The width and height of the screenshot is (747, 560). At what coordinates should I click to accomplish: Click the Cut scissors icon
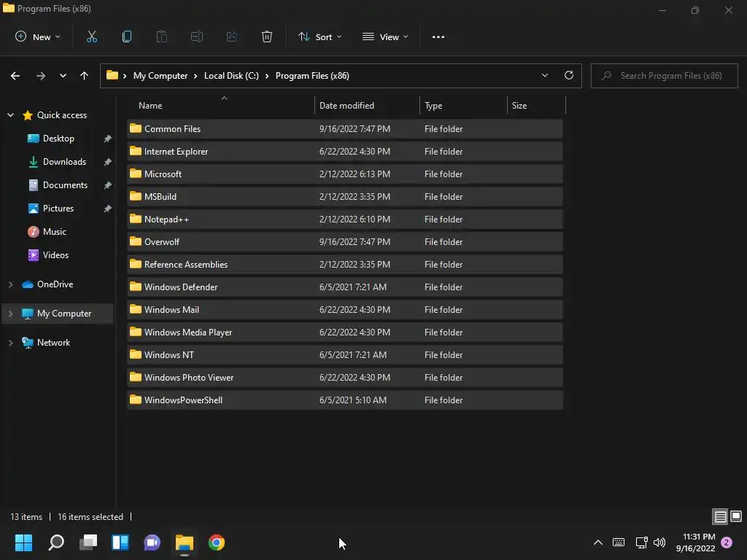pyautogui.click(x=92, y=36)
